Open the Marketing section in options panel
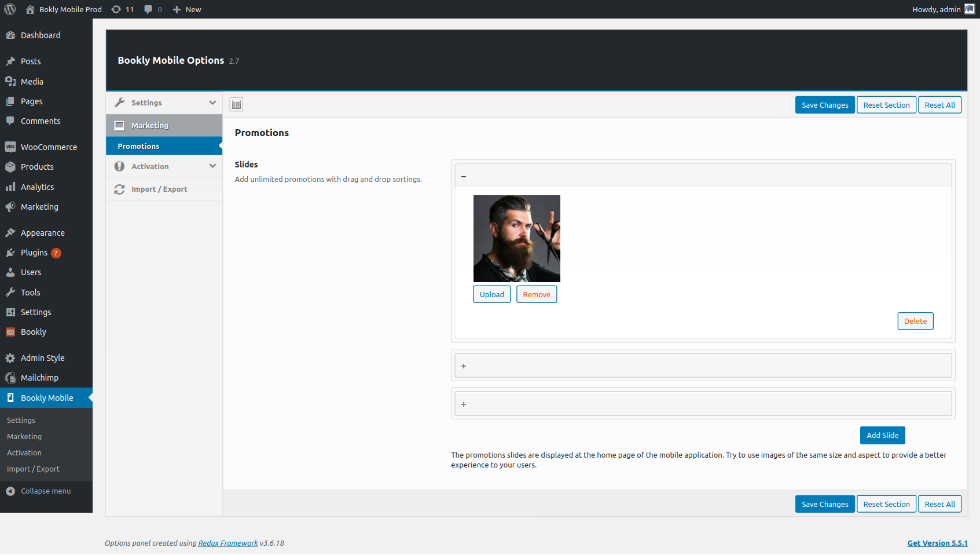 coord(164,125)
